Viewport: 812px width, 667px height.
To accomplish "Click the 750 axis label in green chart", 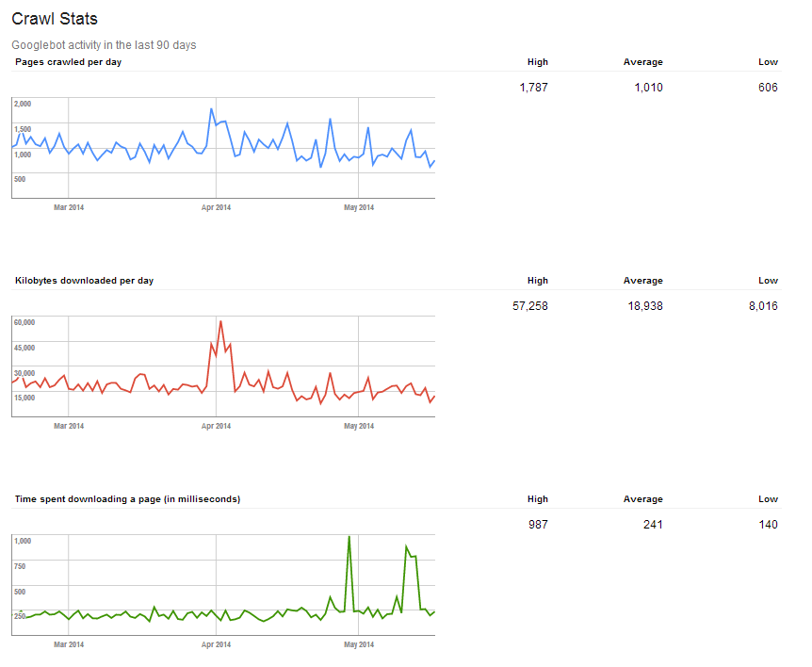I will coord(20,566).
